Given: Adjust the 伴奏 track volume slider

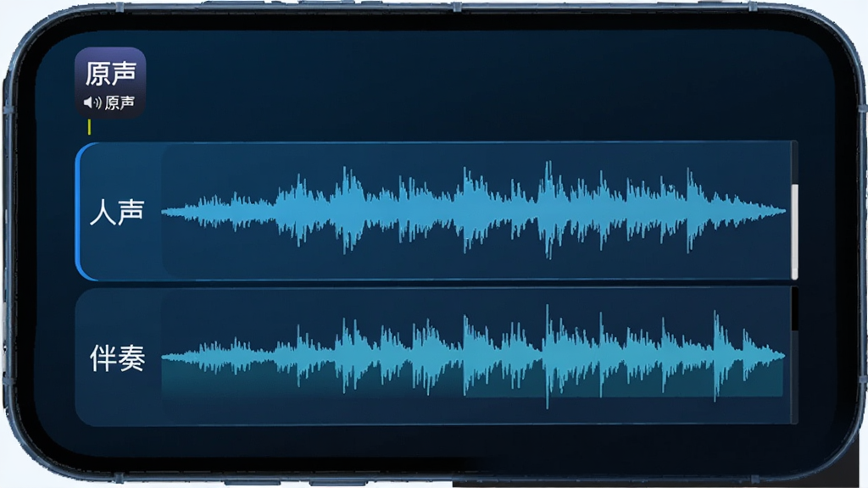Looking at the screenshot, I should [795, 356].
